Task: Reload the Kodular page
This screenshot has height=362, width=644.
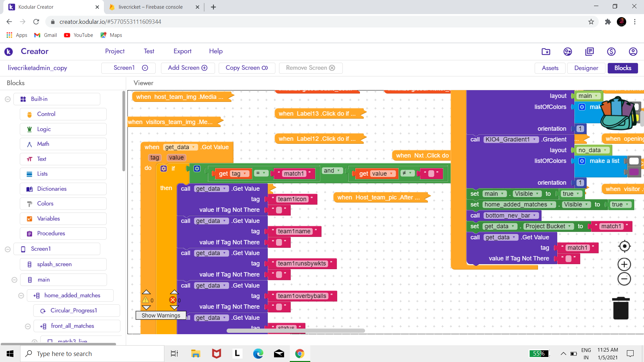Action: coord(36,22)
